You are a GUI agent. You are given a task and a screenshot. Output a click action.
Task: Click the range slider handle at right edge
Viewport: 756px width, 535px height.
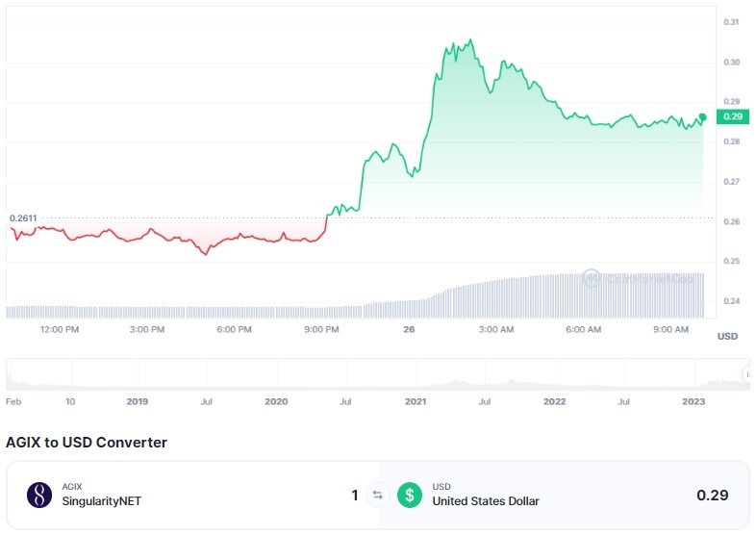pyautogui.click(x=747, y=374)
